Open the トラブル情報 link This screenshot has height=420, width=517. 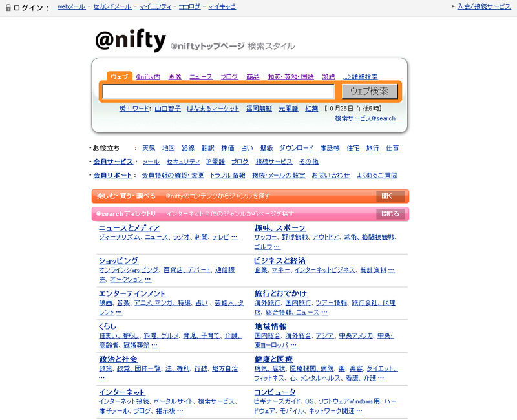pyautogui.click(x=228, y=175)
